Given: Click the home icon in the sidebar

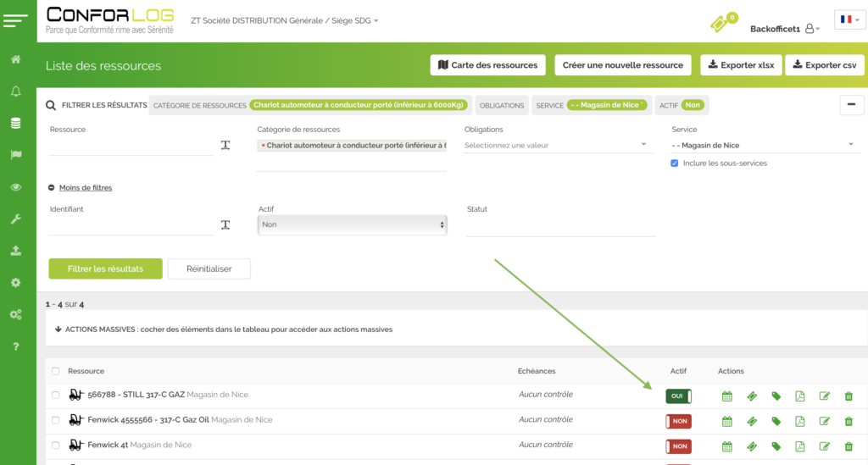Looking at the screenshot, I should coord(15,59).
